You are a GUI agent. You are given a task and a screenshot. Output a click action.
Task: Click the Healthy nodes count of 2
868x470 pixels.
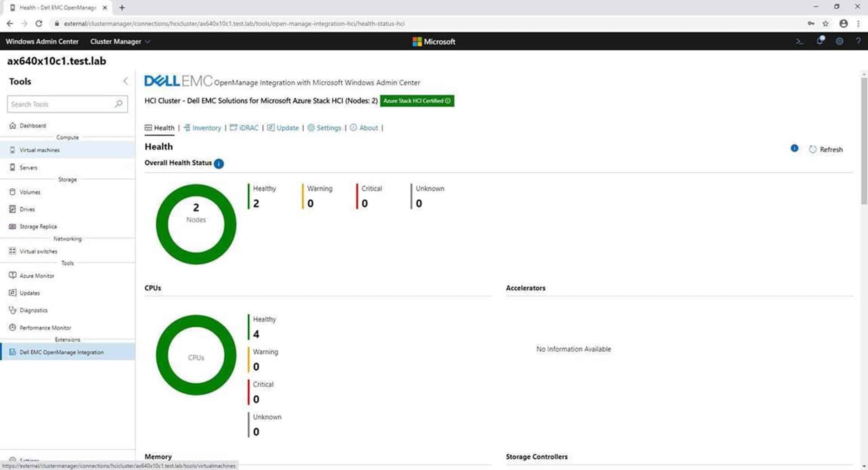pos(256,204)
